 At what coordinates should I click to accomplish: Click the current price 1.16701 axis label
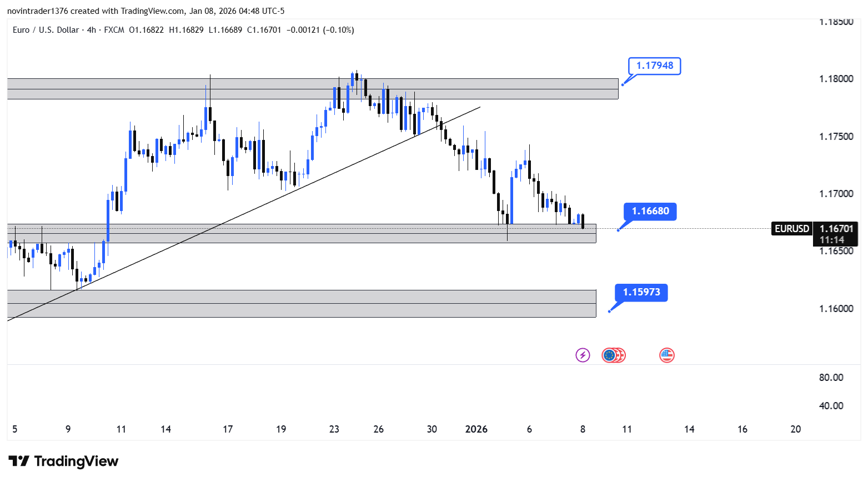(x=836, y=229)
